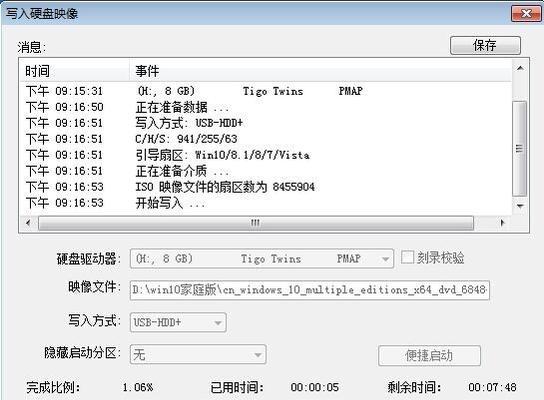Click the vertical scrollbar thumb
This screenshot has height=400, width=544.
[x=519, y=148]
